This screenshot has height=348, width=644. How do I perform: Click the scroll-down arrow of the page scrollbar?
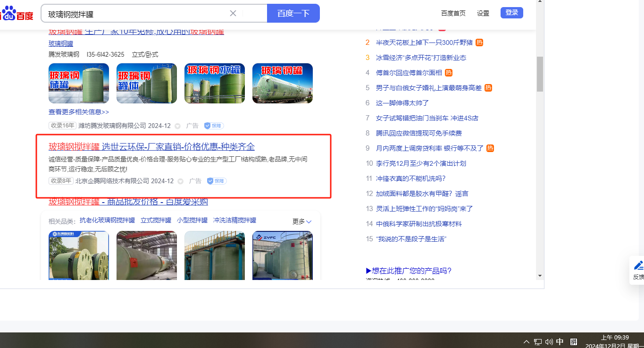click(540, 276)
